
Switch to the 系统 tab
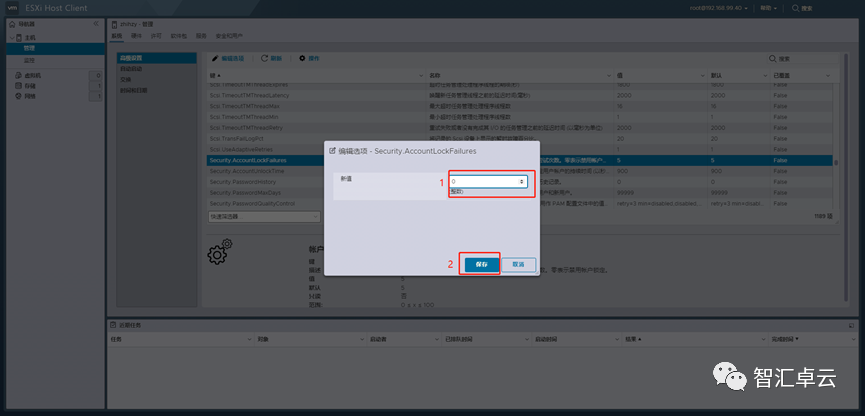(x=116, y=36)
